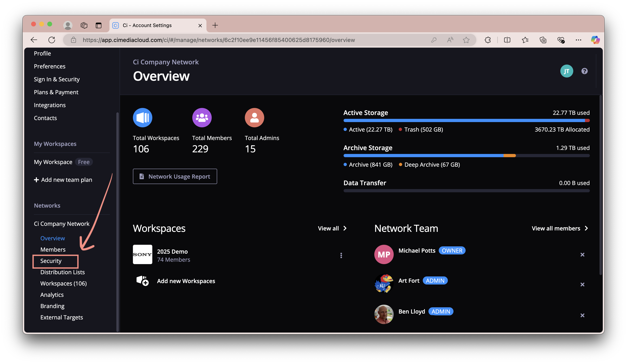Image resolution: width=627 pixels, height=364 pixels.
Task: Remove Michael Potts with the X icon
Action: pyautogui.click(x=583, y=255)
